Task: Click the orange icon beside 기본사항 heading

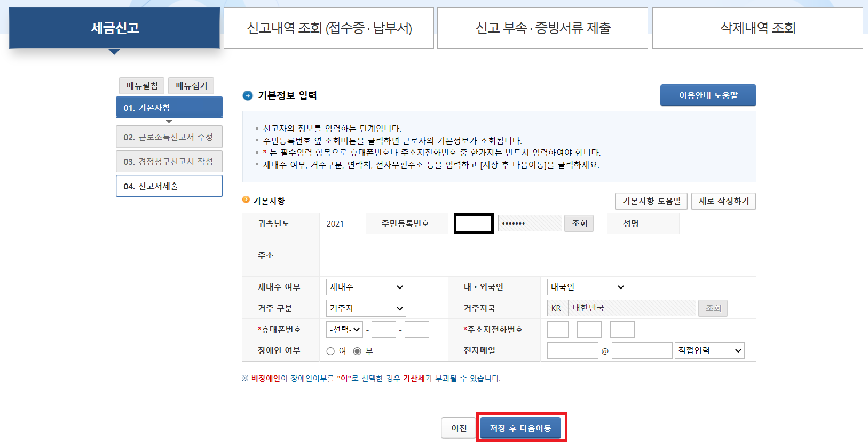Action: [x=246, y=199]
